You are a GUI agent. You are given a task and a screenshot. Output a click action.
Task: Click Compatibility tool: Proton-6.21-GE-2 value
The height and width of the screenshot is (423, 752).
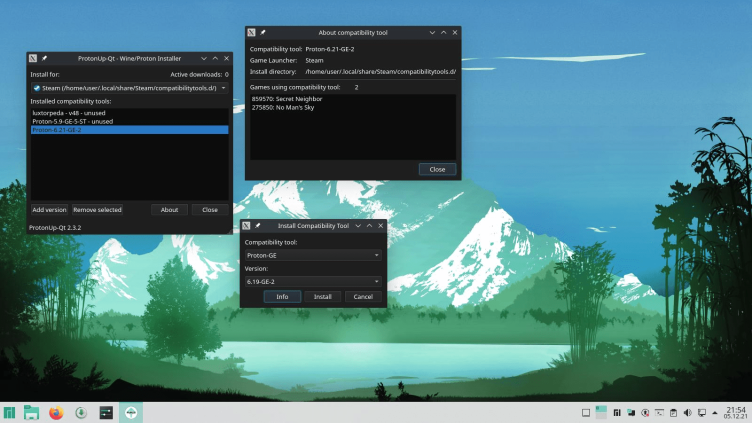pos(330,49)
